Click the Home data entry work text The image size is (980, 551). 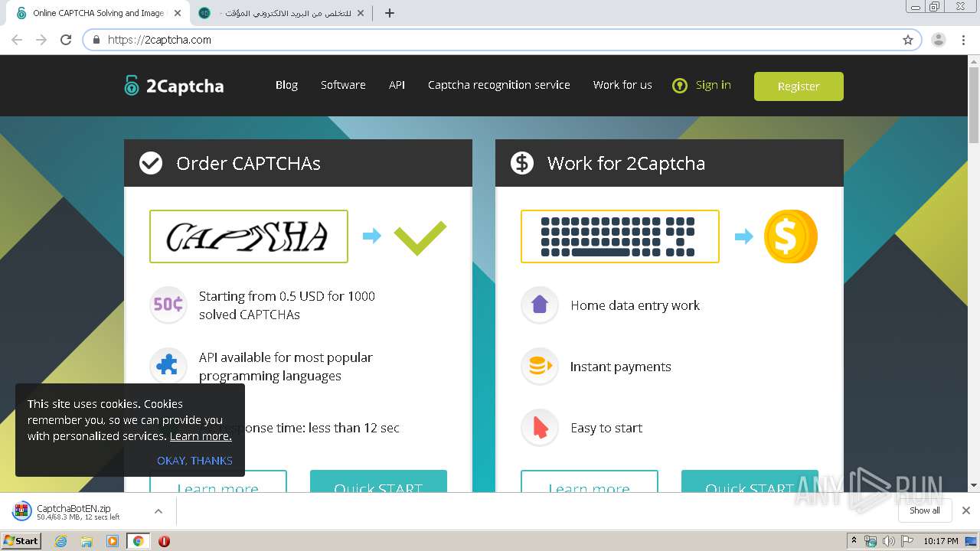pos(635,305)
